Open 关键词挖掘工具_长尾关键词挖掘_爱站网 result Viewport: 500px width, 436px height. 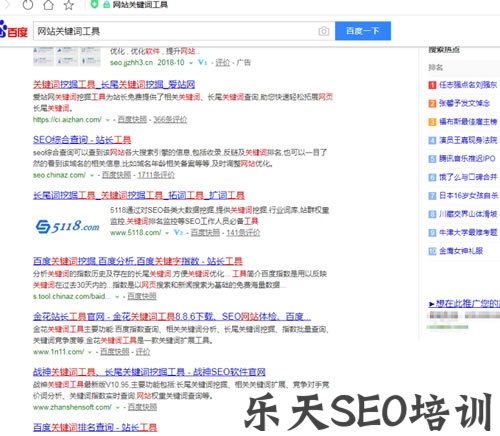coord(114,84)
